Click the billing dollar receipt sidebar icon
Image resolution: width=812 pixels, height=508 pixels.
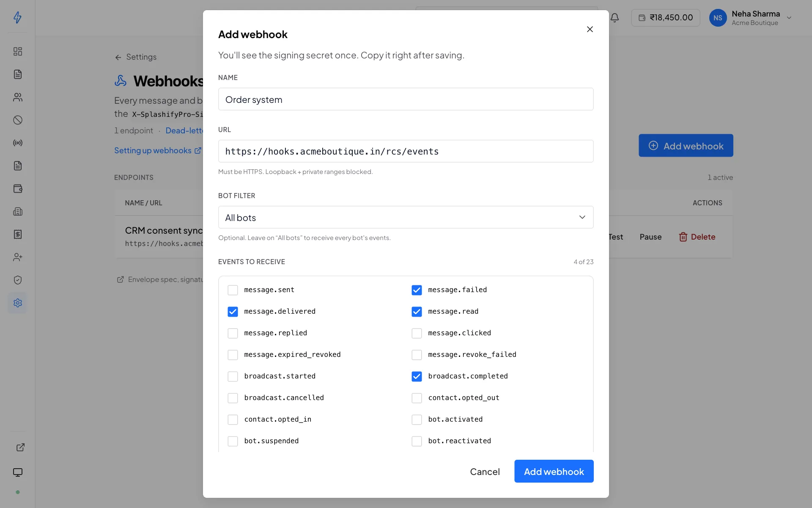point(18,235)
